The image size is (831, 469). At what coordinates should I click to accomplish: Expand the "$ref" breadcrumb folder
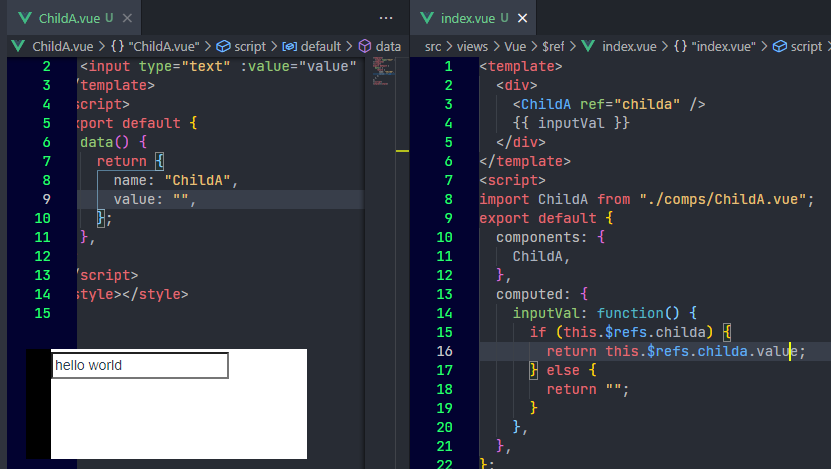[x=553, y=47]
